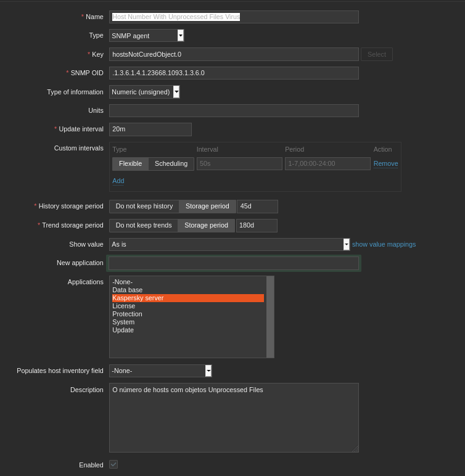Choose Do not keep history option
Screen dimensions: 465x476
pyautogui.click(x=144, y=207)
